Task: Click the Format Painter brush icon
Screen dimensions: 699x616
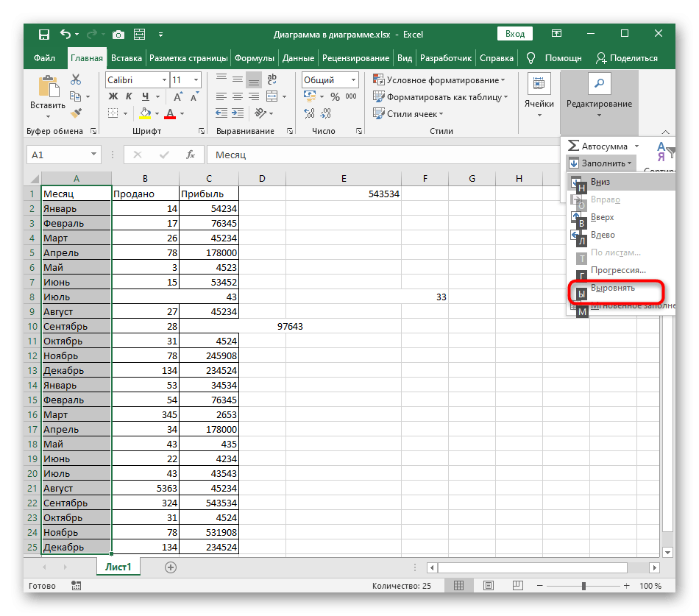Action: pyautogui.click(x=77, y=113)
